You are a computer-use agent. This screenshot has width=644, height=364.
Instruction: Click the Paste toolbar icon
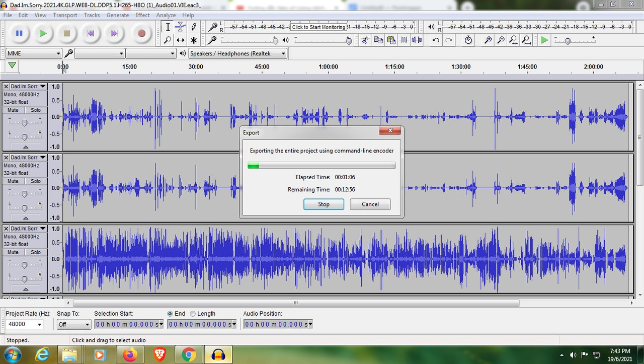tap(391, 40)
